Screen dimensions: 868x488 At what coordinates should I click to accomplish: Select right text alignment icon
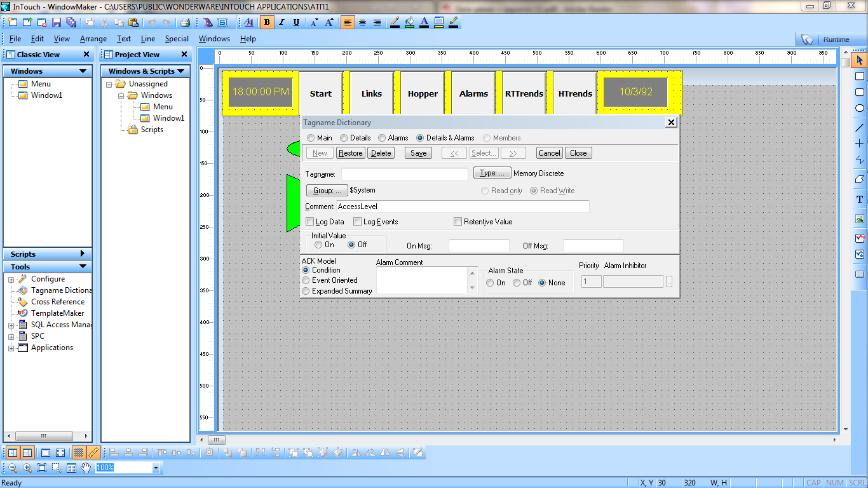pyautogui.click(x=377, y=22)
